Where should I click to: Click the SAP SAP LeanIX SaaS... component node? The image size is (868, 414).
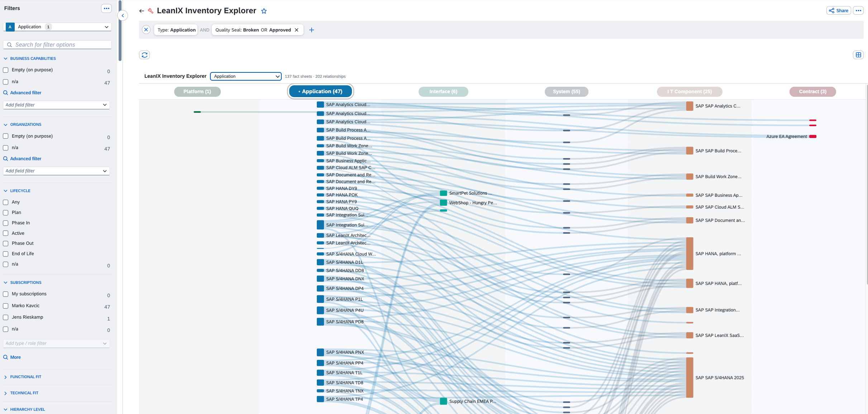[x=690, y=336]
